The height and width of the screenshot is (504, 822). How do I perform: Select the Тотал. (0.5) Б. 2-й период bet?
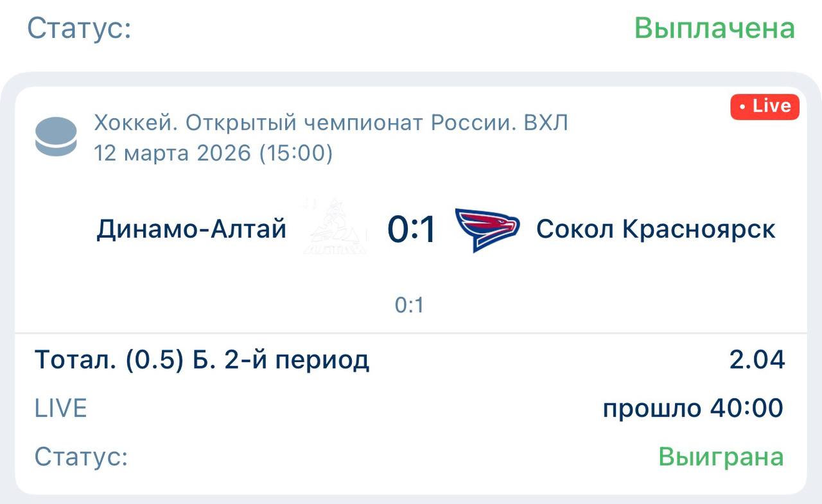click(x=202, y=360)
